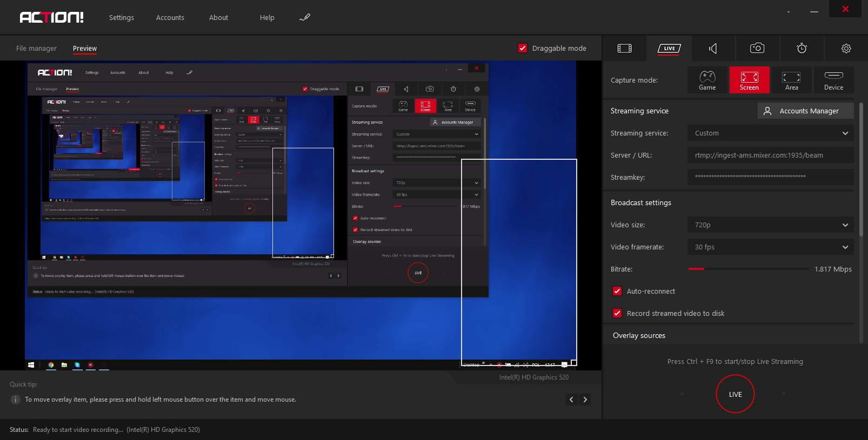The image size is (868, 440).
Task: Toggle Draggable mode checkbox
Action: [523, 48]
